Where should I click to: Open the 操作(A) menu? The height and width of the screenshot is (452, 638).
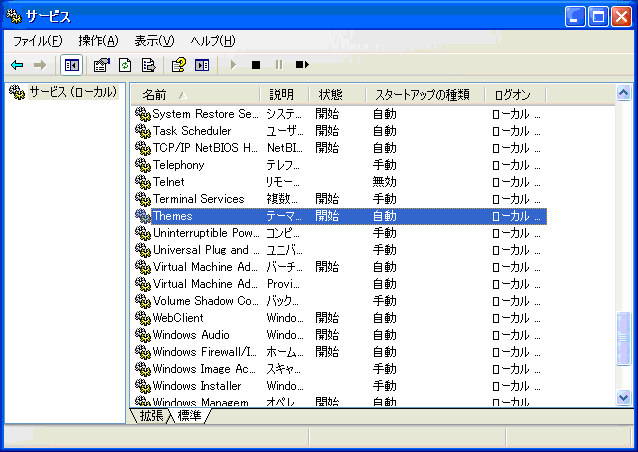pyautogui.click(x=98, y=41)
